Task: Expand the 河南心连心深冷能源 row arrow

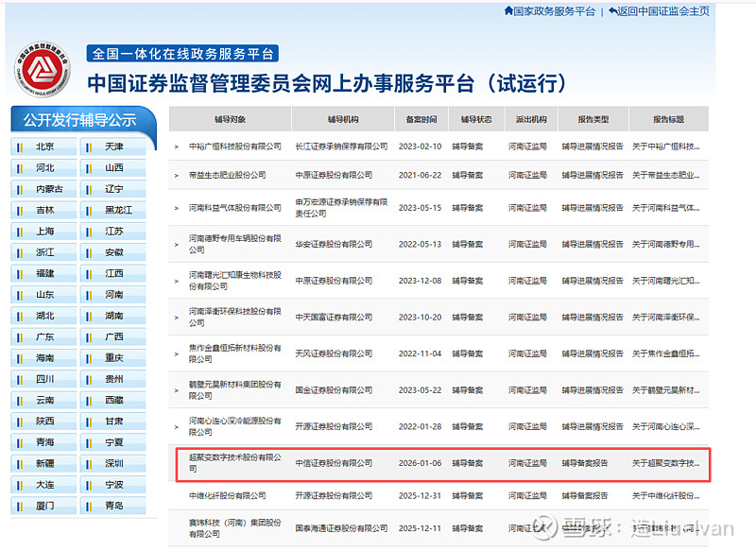Action: (177, 427)
